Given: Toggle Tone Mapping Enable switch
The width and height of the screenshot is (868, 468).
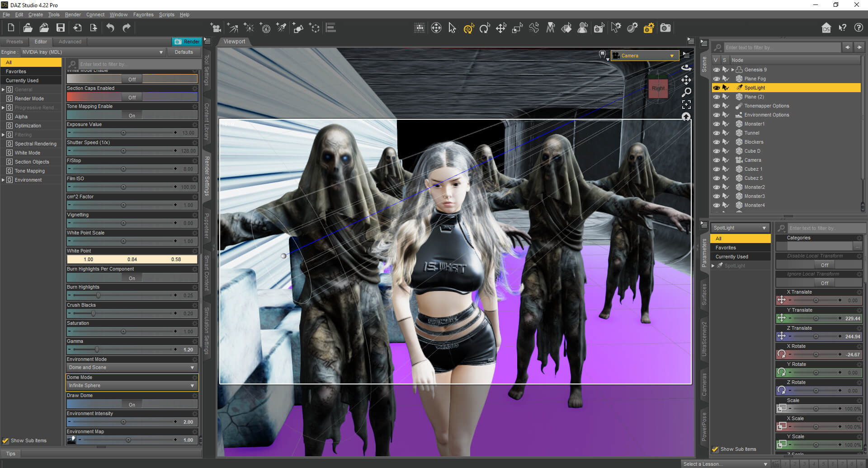Looking at the screenshot, I should 132,116.
